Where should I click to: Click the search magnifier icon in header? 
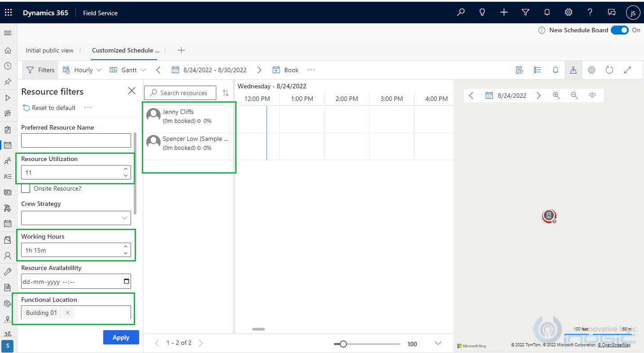click(461, 13)
